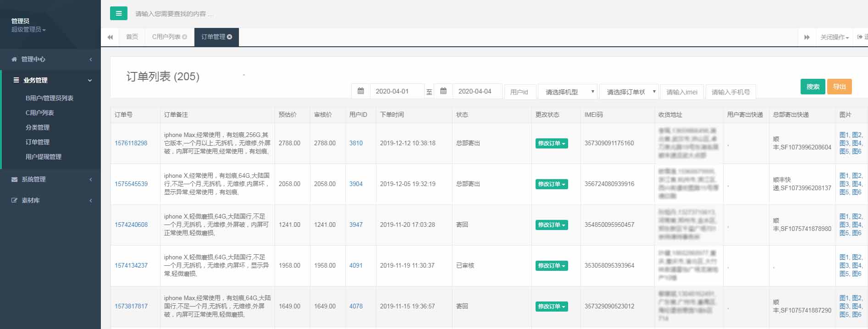The width and height of the screenshot is (868, 329).
Task: Open order number link 1575545539
Action: [131, 184]
